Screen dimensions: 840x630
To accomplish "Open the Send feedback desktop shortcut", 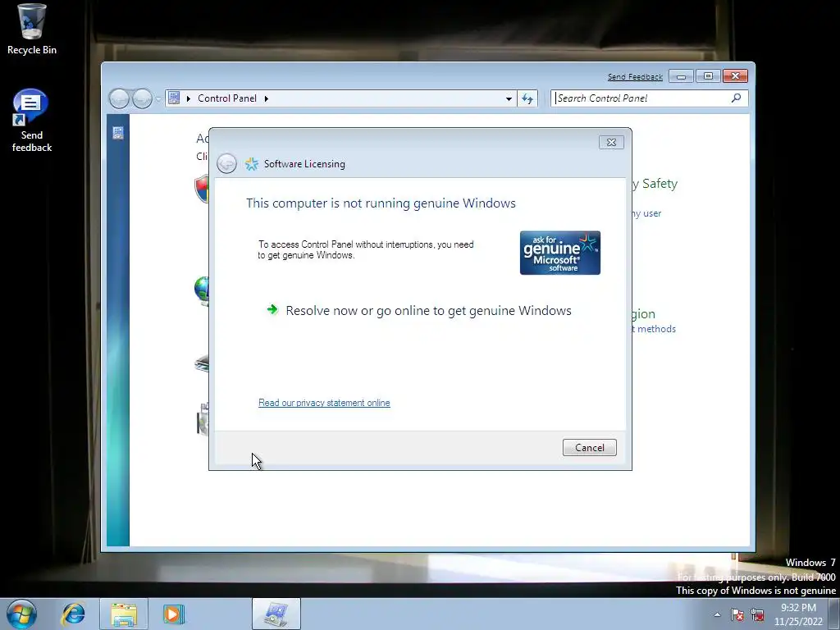I will tap(31, 121).
